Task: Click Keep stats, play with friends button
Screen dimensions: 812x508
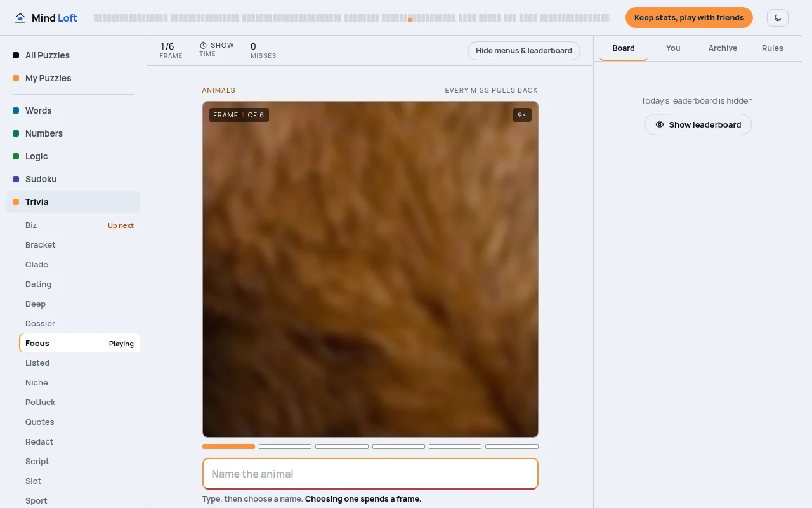Action: [689, 18]
